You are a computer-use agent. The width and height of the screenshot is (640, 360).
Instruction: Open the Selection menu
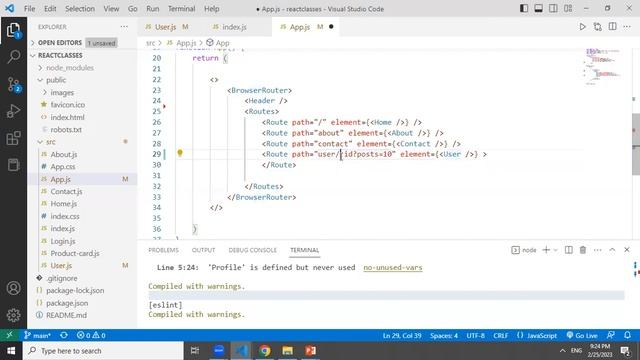[x=80, y=9]
